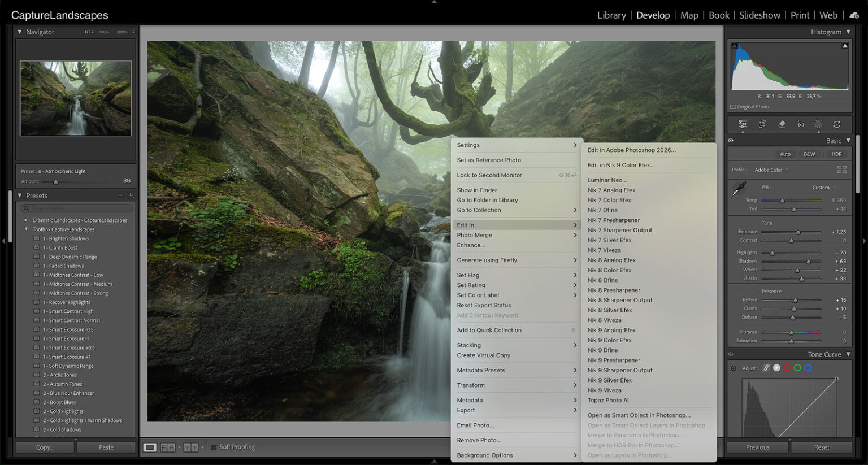Click the Copy button
Image resolution: width=868 pixels, height=465 pixels.
point(45,447)
